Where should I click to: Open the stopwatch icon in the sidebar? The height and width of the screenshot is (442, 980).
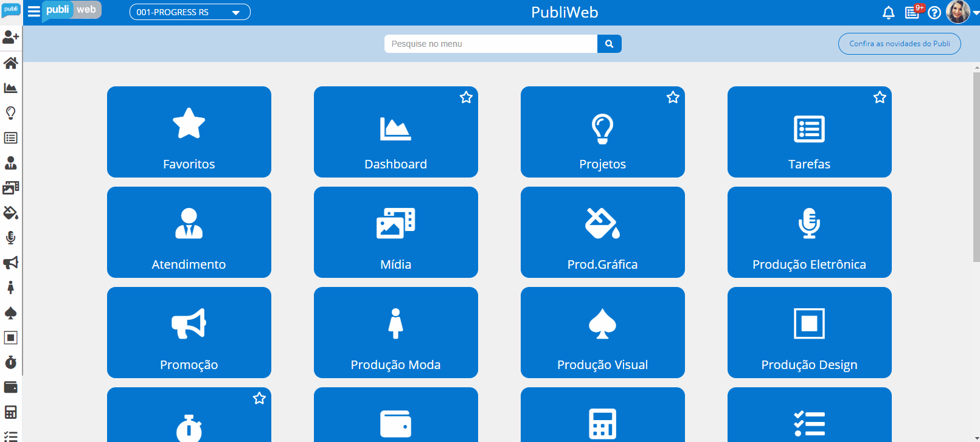click(11, 362)
